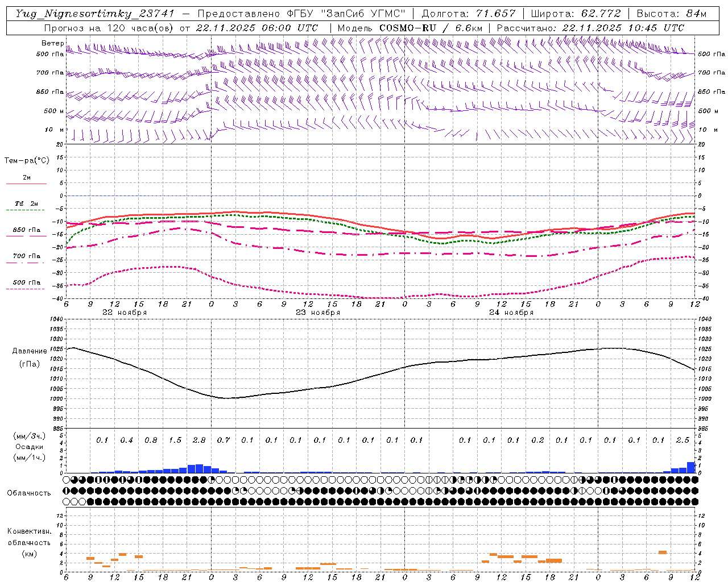Click the dotted pink line sample under the 500 гПа temperature legend

pyautogui.click(x=26, y=289)
